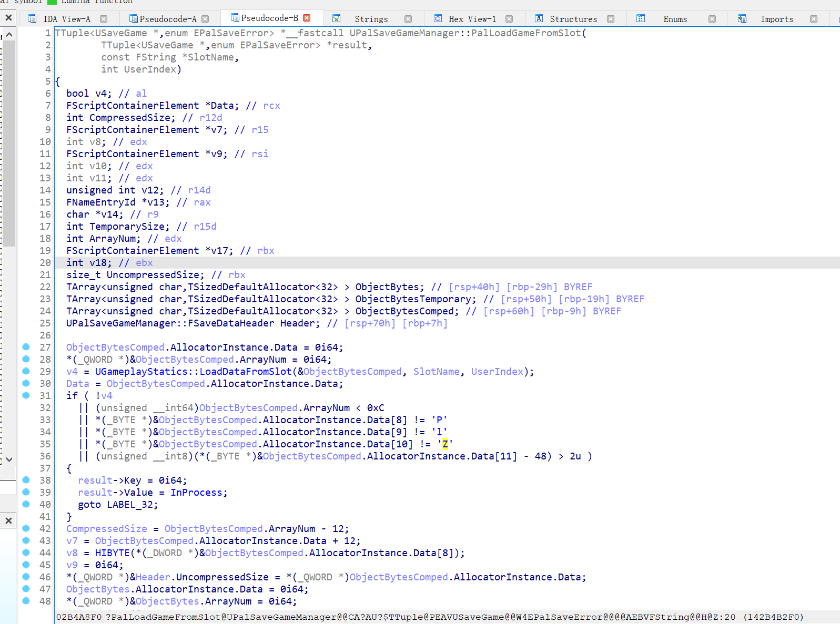Click variable 'v7' assignment on line 43
This screenshot has width=840, height=624.
72,541
